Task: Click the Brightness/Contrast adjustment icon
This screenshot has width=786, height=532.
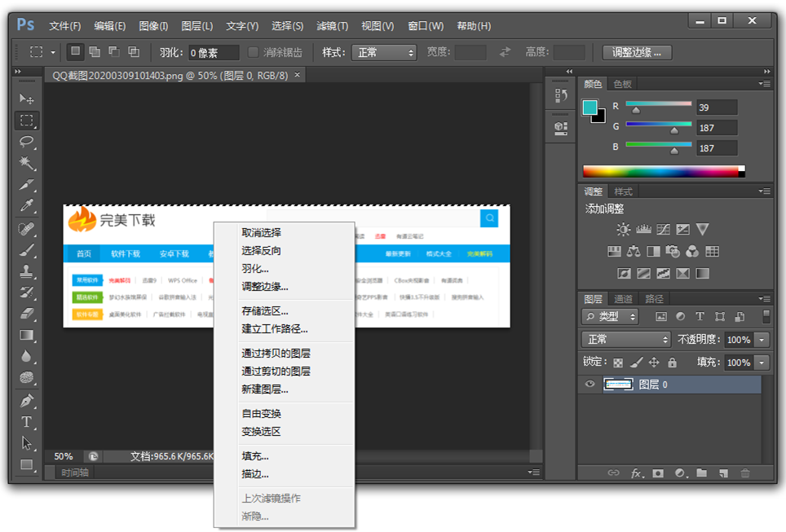Action: (623, 230)
